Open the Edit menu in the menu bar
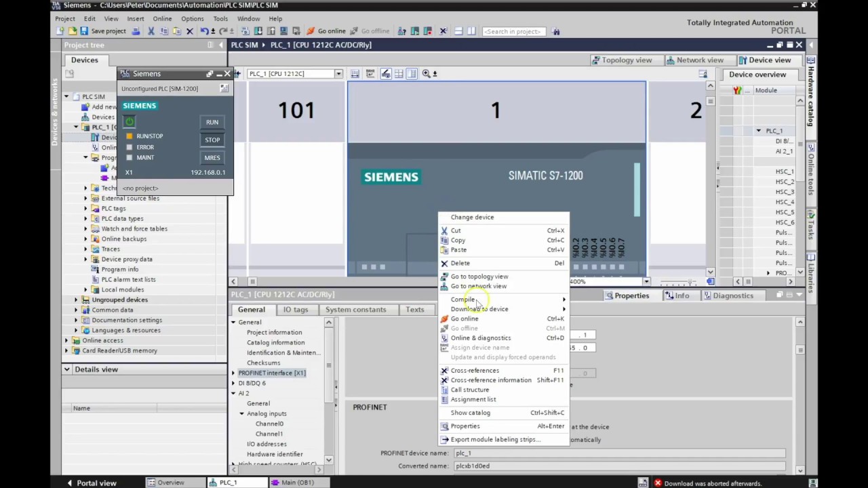This screenshot has width=868, height=488. click(x=90, y=19)
